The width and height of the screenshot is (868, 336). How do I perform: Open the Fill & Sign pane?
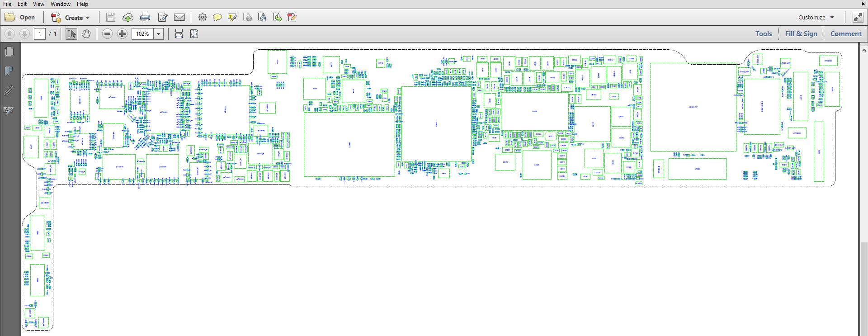801,34
